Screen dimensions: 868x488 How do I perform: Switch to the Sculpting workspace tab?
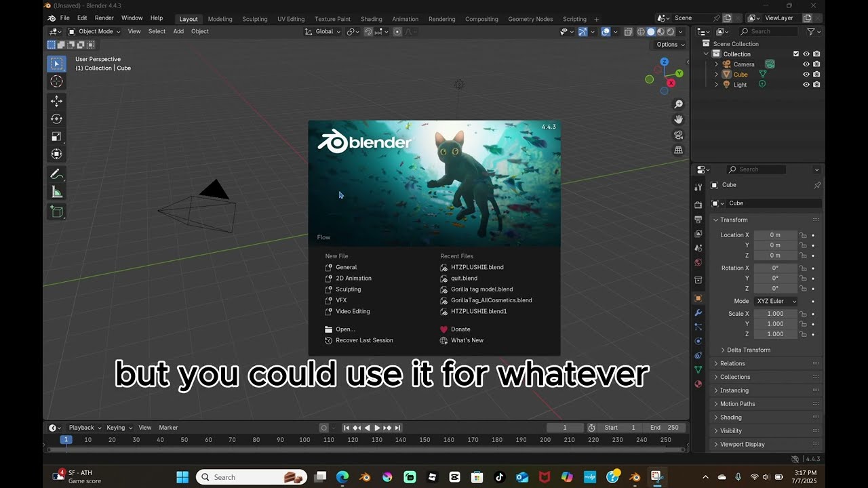point(254,19)
